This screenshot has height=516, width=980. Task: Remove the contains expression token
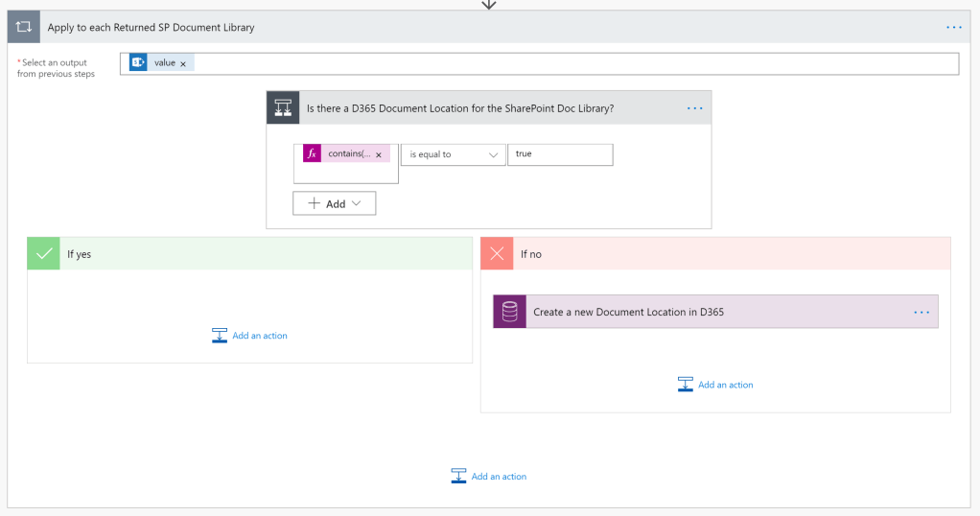tap(379, 154)
